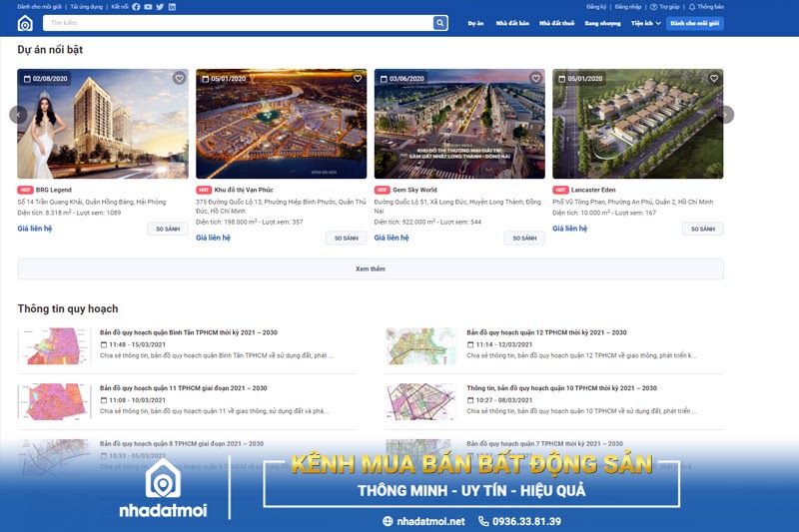The height and width of the screenshot is (532, 799).
Task: Open article quy hoạch quận 10 TPHCM
Action: coord(561,388)
